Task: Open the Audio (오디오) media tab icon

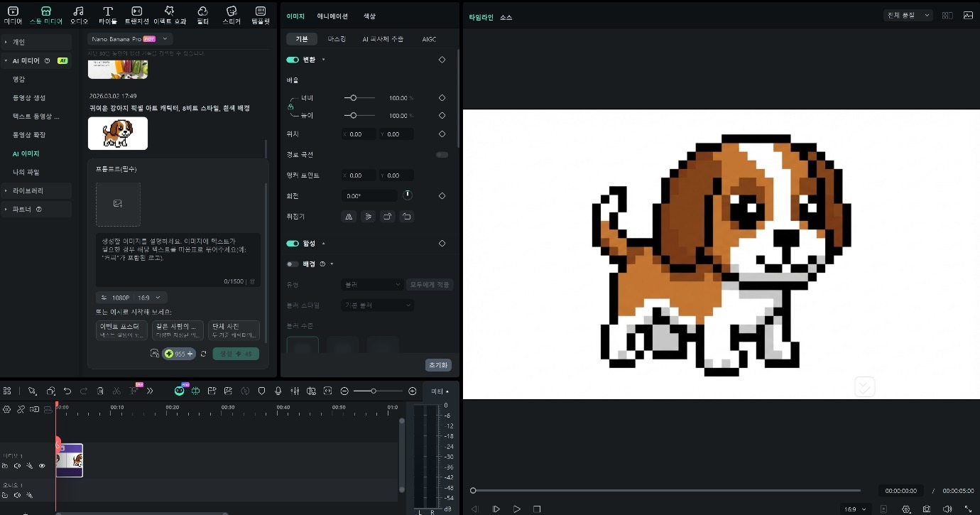Action: point(78,14)
